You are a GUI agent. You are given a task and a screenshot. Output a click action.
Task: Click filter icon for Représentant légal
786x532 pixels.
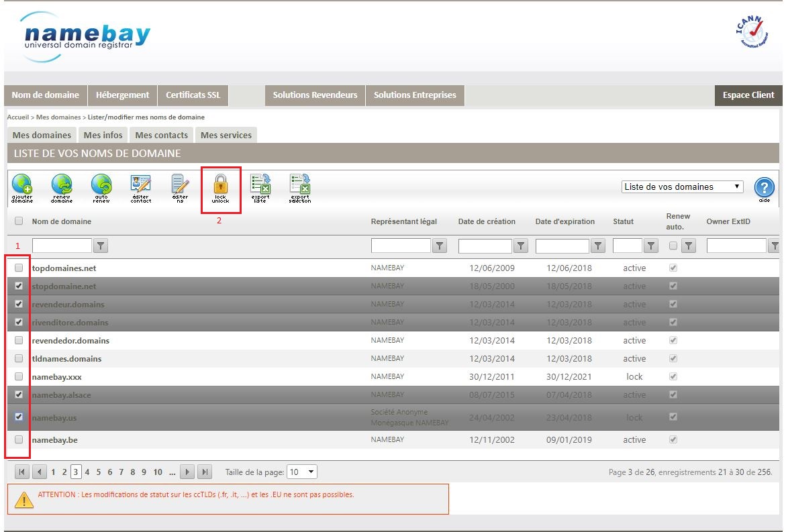coord(440,246)
